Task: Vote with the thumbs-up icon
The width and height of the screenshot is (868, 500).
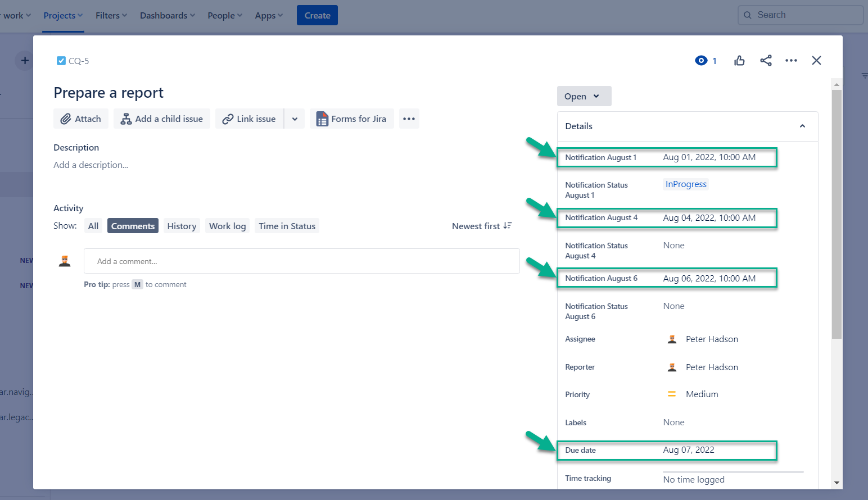Action: tap(739, 60)
